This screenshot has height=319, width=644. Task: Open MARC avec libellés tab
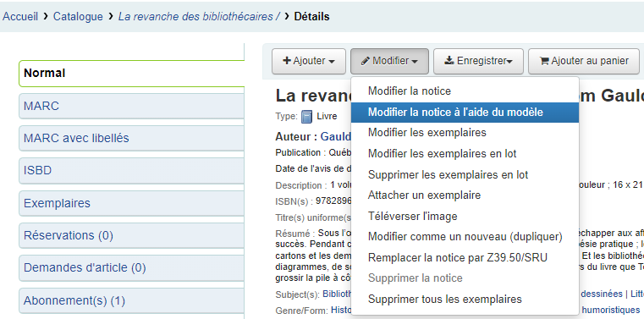coord(131,139)
